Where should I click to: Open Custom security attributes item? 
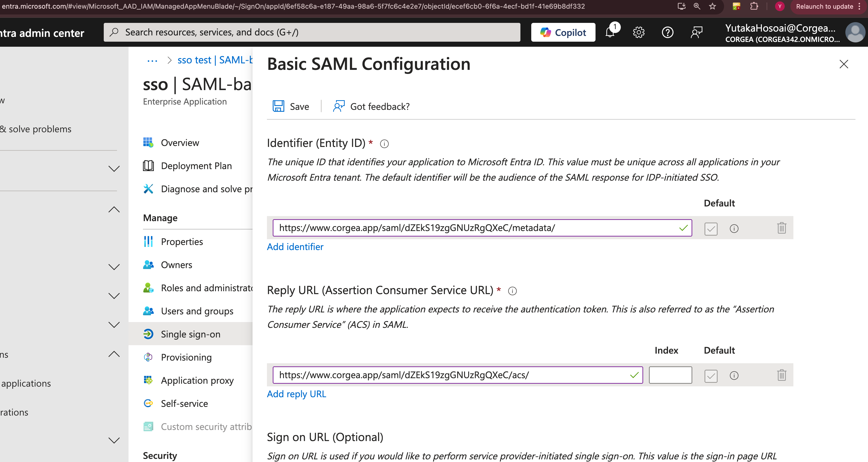tap(197, 427)
